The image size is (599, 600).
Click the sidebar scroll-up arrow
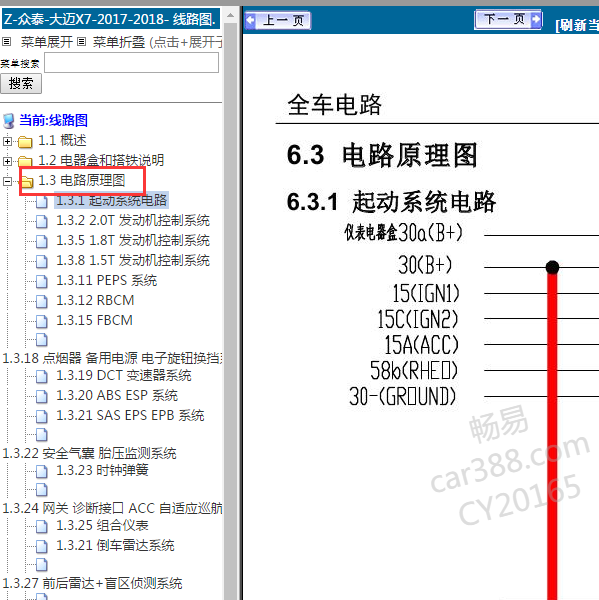click(x=230, y=16)
